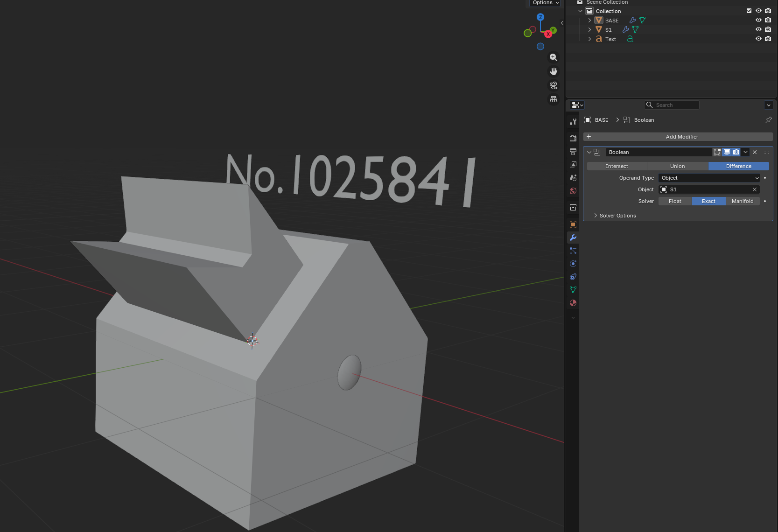Open the View Layer properties tab
This screenshot has width=778, height=532.
pos(573,165)
